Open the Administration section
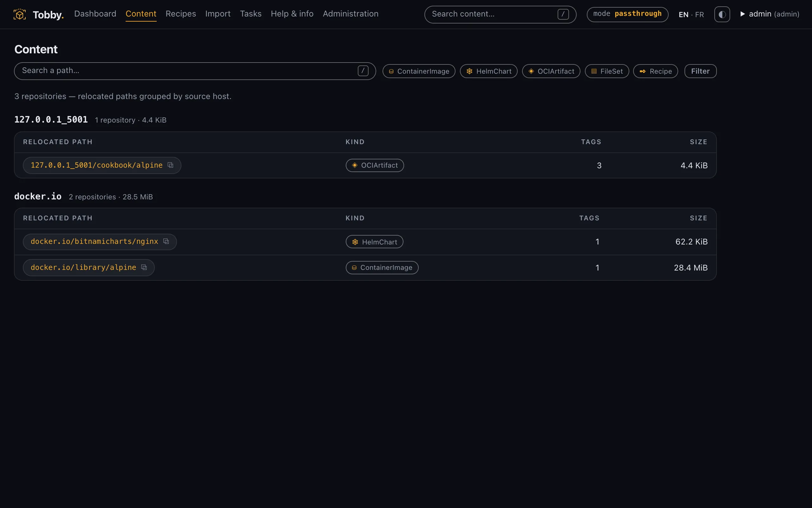 pyautogui.click(x=350, y=14)
